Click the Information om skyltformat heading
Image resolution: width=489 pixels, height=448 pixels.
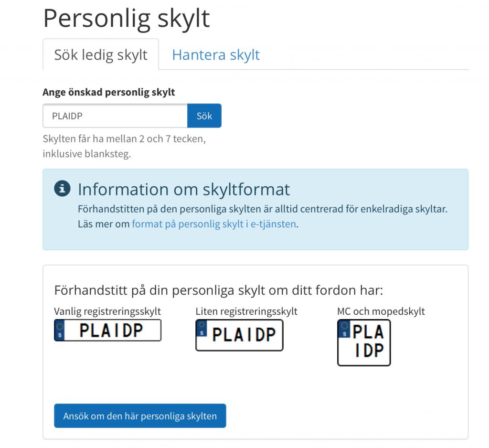(x=184, y=189)
